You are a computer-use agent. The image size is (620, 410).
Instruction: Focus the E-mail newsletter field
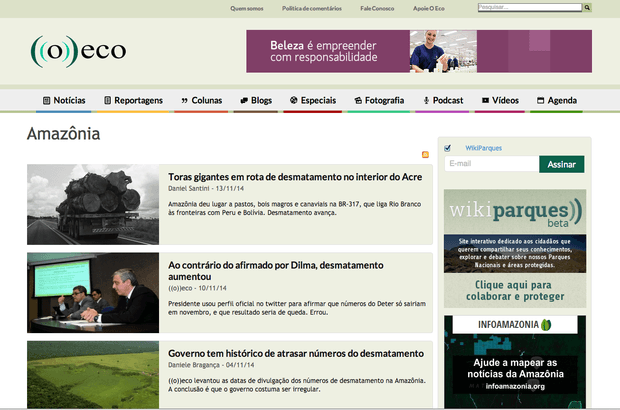click(x=492, y=164)
